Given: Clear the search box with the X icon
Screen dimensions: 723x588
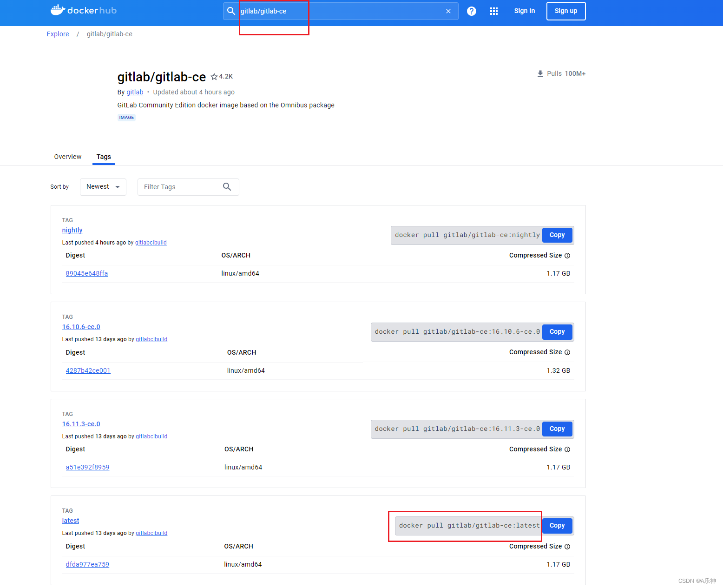Looking at the screenshot, I should (448, 11).
